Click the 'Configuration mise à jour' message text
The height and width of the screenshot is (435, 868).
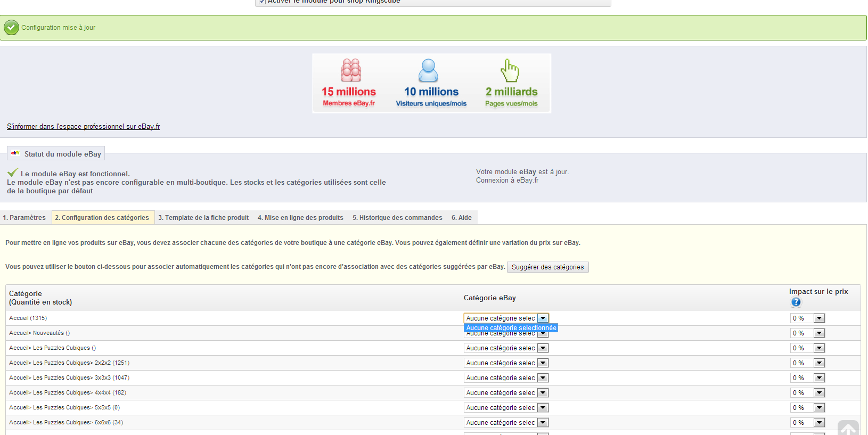(x=59, y=28)
